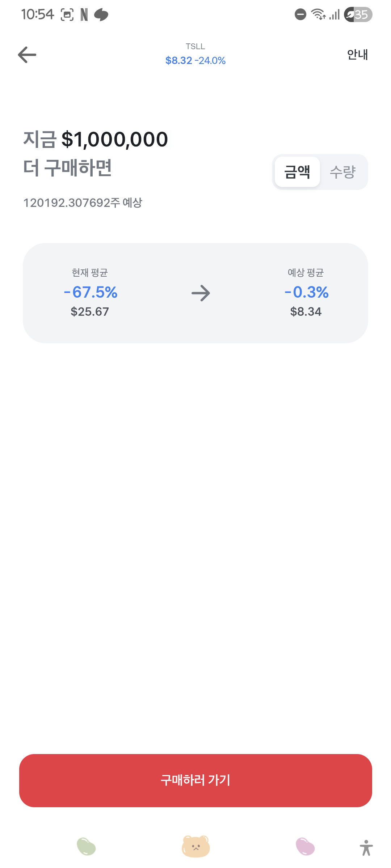Tap the 현재 평균 -67.5% value
Screen dimensions: 391x868
pos(91,292)
